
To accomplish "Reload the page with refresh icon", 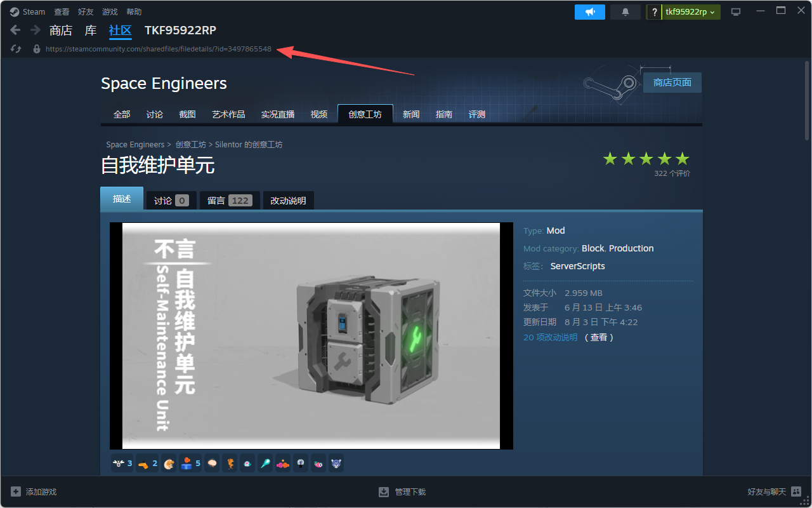I will coord(16,49).
